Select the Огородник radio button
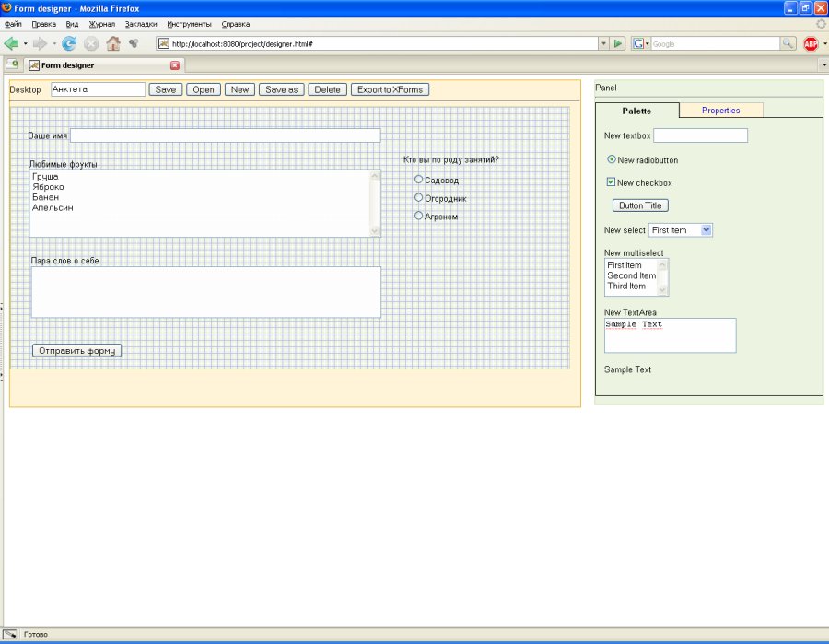 pos(418,197)
